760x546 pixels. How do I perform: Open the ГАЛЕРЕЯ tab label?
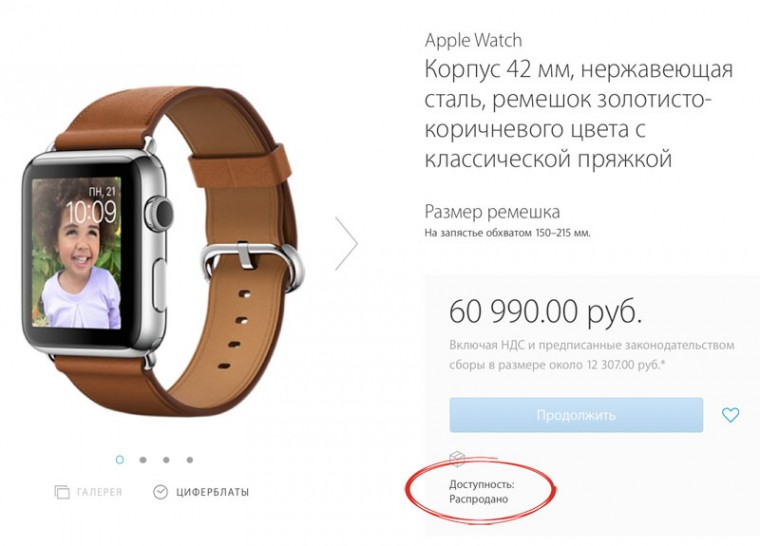point(99,492)
